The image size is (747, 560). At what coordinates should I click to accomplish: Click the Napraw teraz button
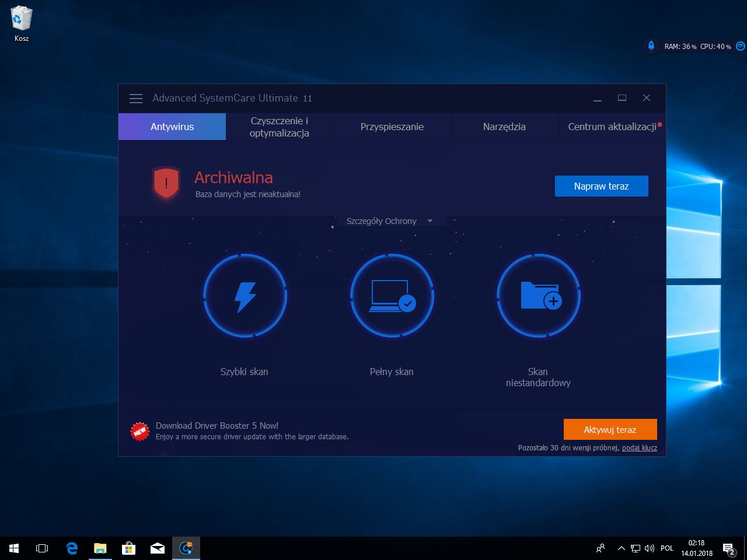(x=601, y=186)
